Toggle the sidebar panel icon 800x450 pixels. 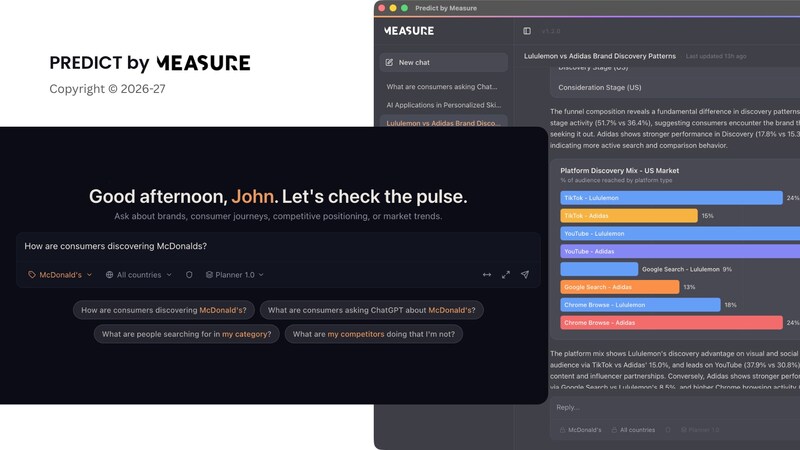click(527, 31)
